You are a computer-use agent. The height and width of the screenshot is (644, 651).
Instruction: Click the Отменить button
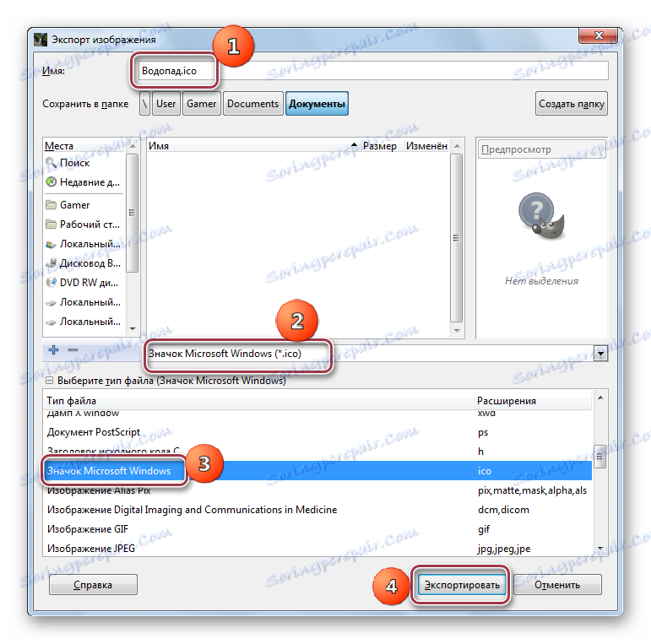pyautogui.click(x=557, y=585)
